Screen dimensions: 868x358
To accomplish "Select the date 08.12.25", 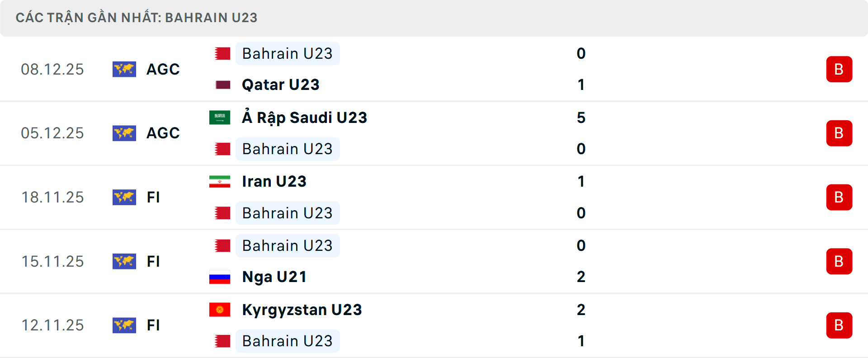I will (52, 69).
